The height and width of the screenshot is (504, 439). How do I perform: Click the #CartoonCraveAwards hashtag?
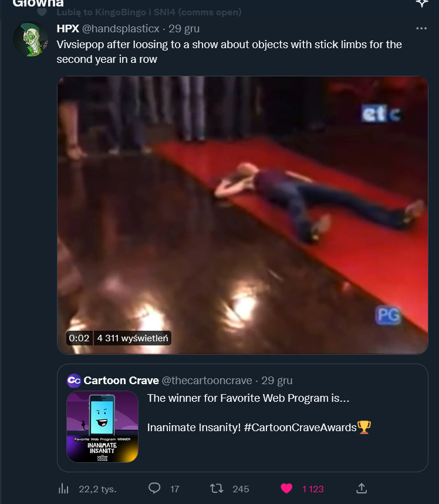300,427
